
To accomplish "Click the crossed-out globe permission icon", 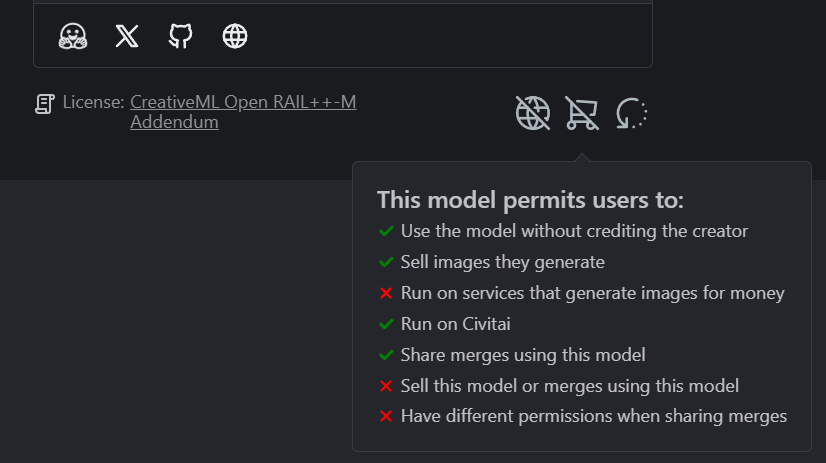I will [x=532, y=114].
